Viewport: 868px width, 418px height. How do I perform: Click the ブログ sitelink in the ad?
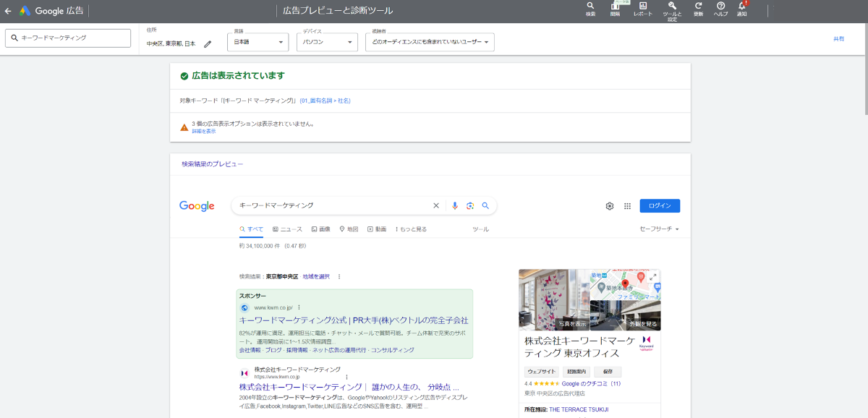pos(273,350)
